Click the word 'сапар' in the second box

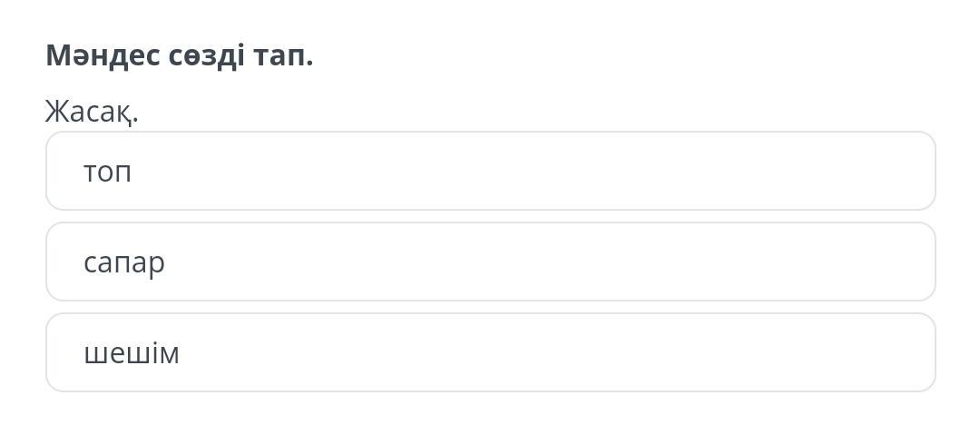click(x=124, y=262)
